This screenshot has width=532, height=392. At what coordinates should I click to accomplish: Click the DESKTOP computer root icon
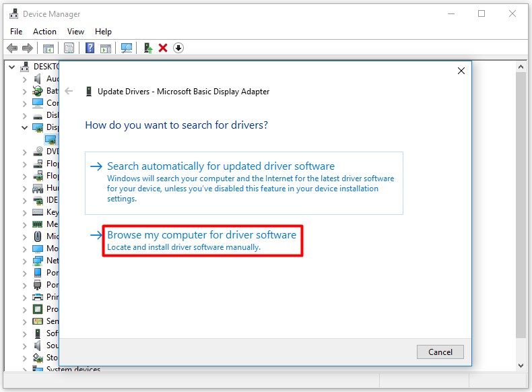[24, 67]
